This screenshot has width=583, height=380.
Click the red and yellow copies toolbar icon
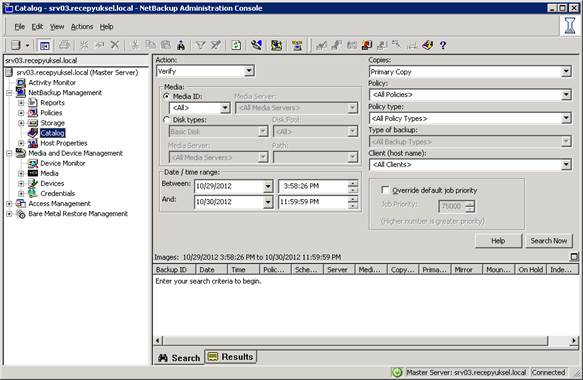(x=367, y=45)
